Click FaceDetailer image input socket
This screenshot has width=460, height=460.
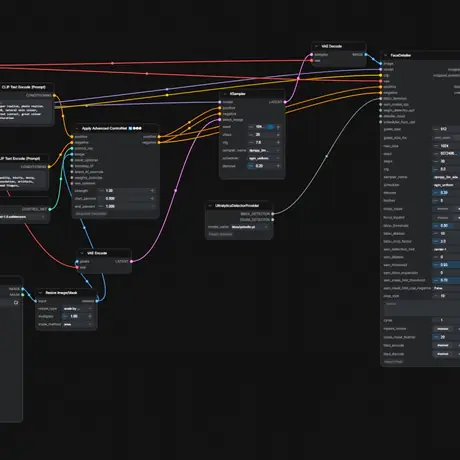pyautogui.click(x=381, y=64)
